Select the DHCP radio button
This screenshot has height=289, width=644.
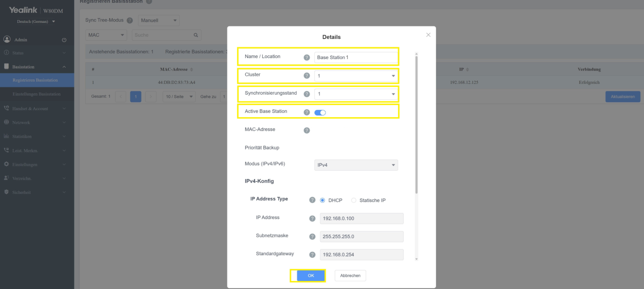tap(322, 200)
